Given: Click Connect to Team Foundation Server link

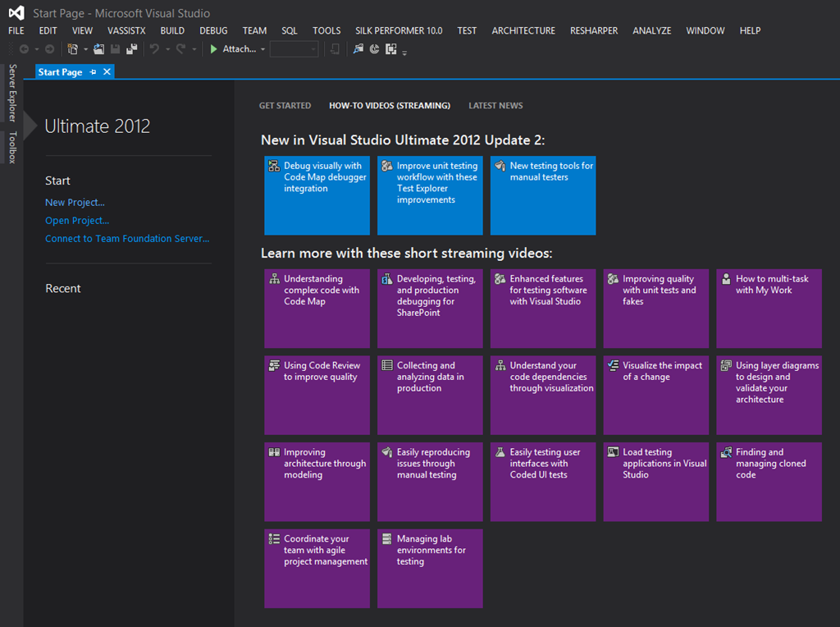Looking at the screenshot, I should (127, 239).
